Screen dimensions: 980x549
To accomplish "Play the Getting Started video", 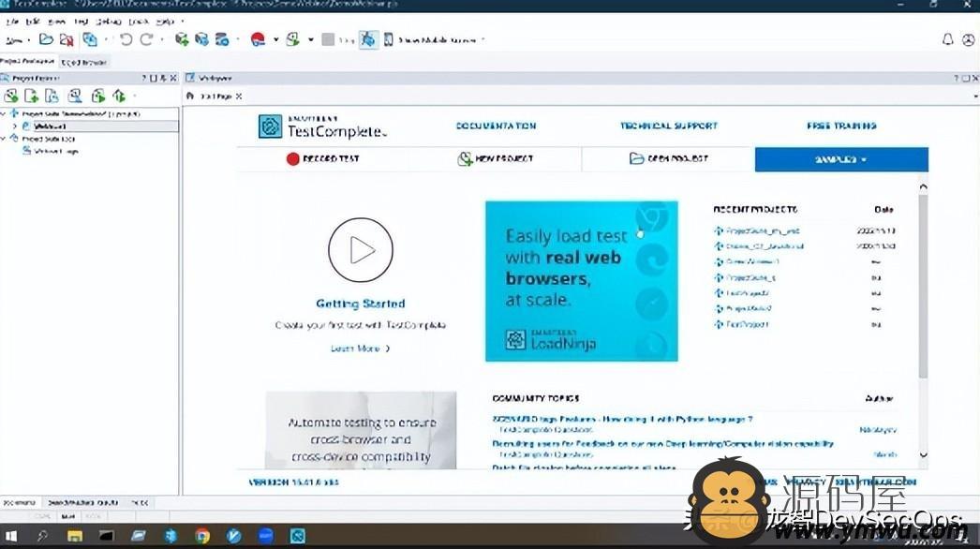I will [x=361, y=250].
